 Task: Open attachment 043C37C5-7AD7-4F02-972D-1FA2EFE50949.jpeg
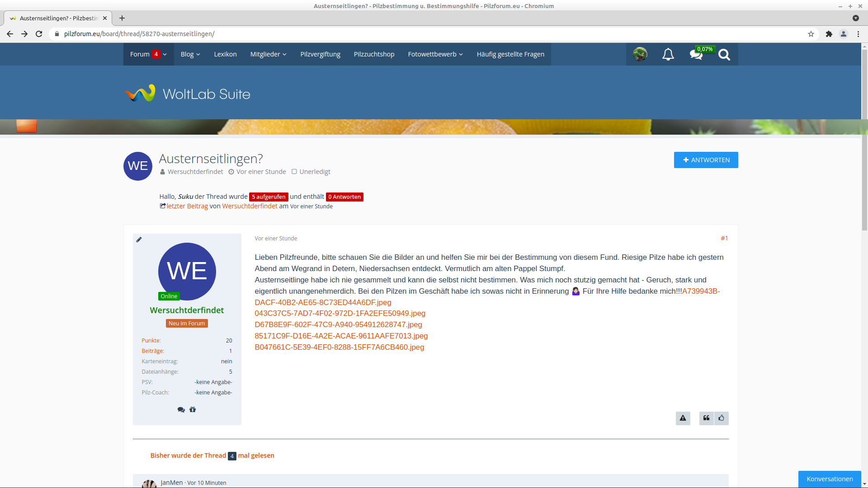(340, 314)
